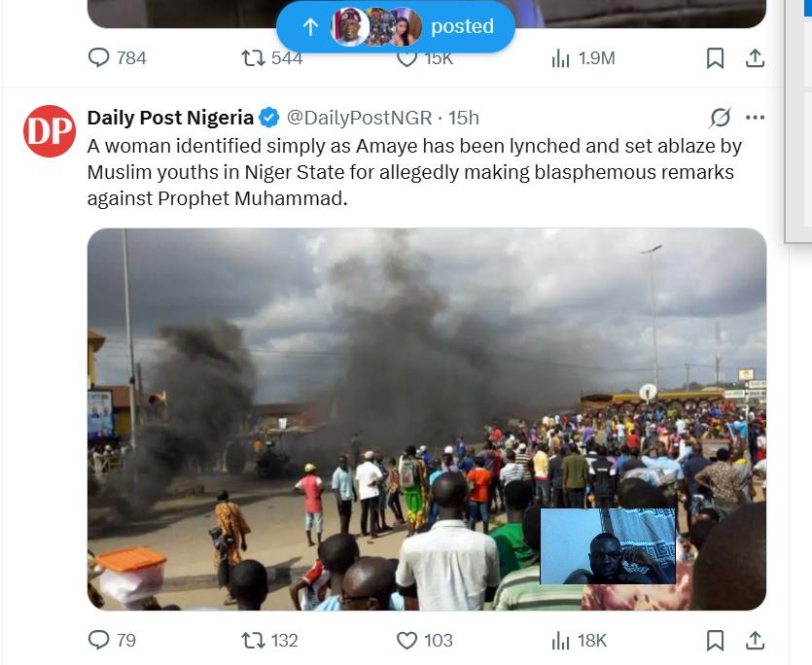
Task: Share the top post with 1.9M views
Action: (x=754, y=58)
